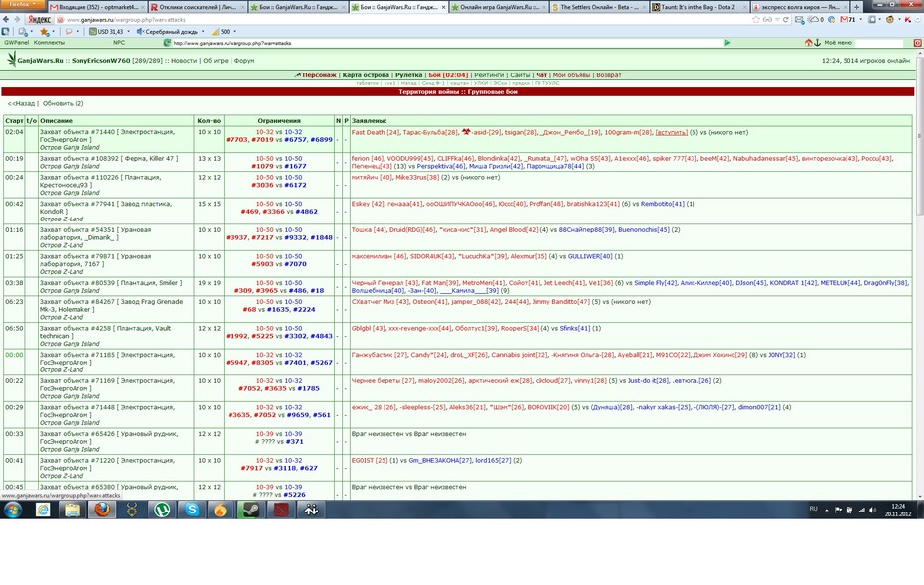Go back with the browser back arrow
Screen dimensions: 924x585
6,20
